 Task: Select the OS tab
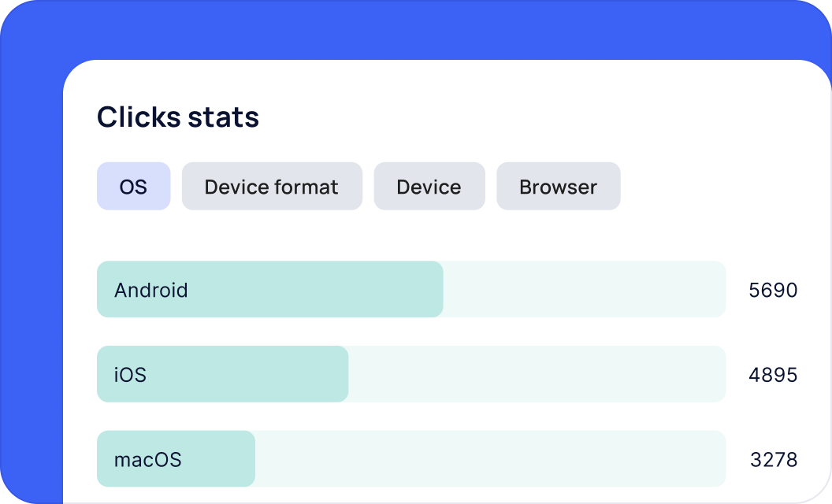point(133,187)
